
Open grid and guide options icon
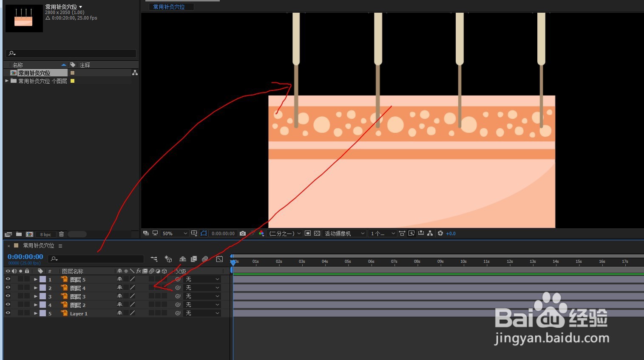tap(194, 233)
